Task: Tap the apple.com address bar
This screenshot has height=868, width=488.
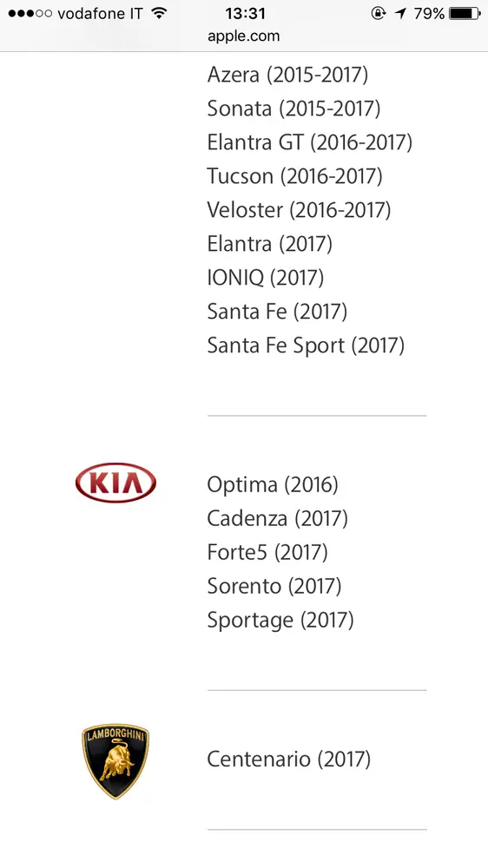Action: pos(244,36)
